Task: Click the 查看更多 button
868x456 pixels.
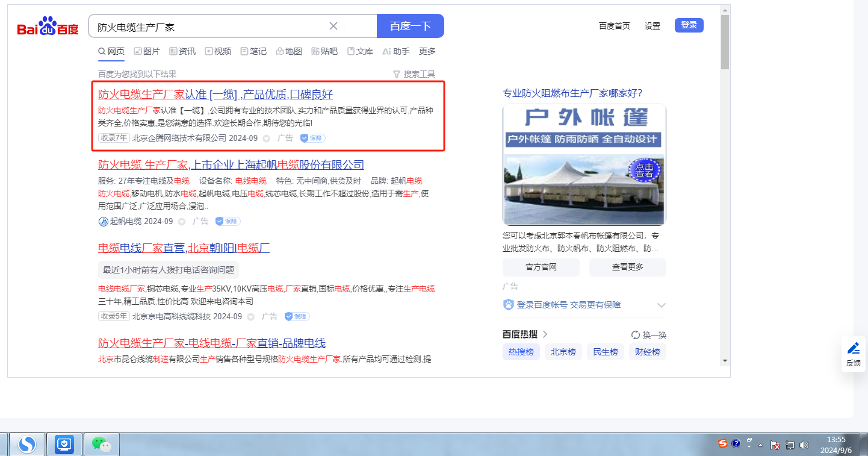Action: click(628, 267)
